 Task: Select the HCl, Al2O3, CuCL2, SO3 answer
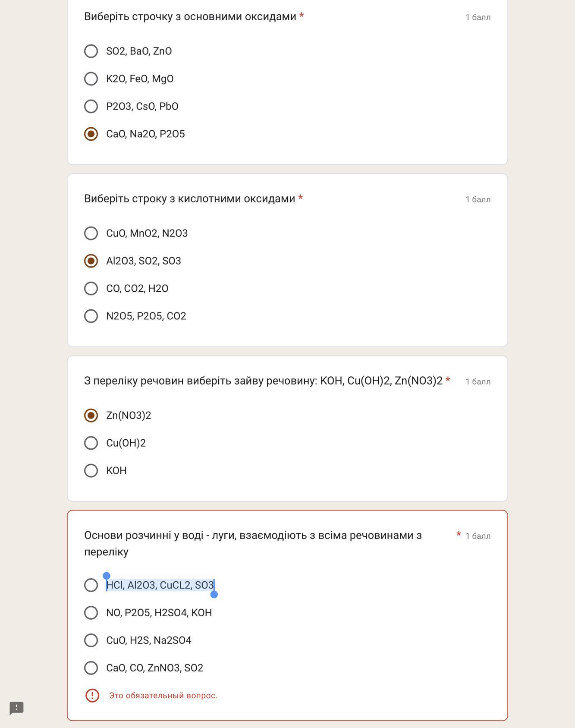pyautogui.click(x=91, y=585)
